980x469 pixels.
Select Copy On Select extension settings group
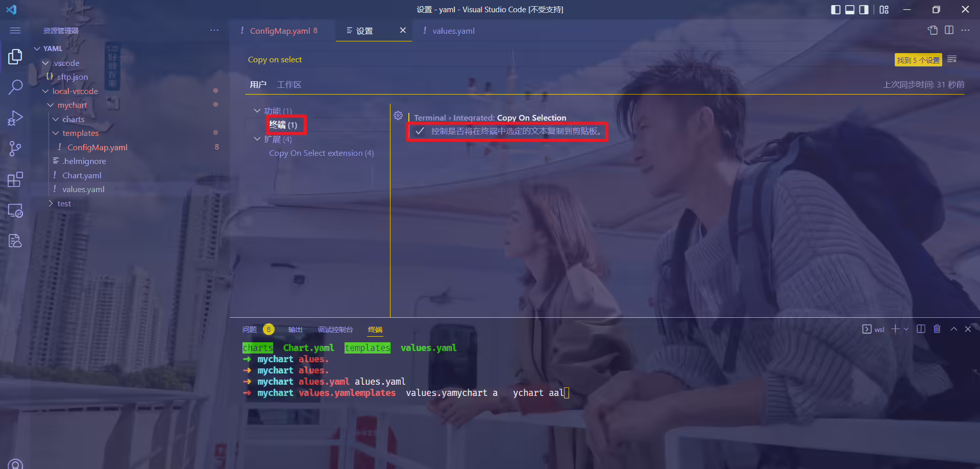pos(321,153)
